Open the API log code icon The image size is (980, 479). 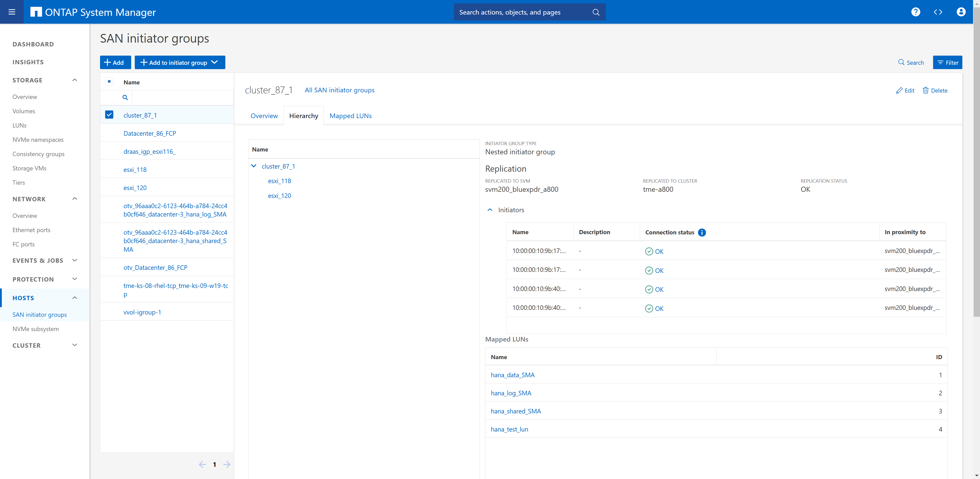pyautogui.click(x=938, y=12)
